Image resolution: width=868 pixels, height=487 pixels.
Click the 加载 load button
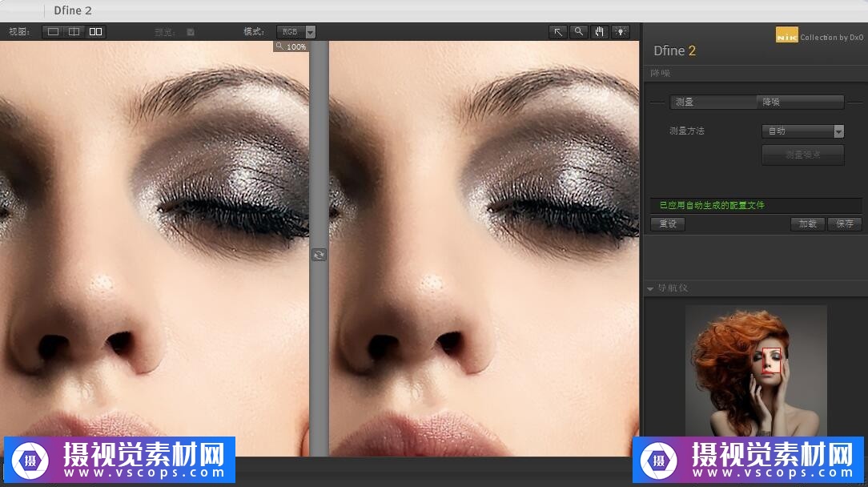click(x=807, y=224)
